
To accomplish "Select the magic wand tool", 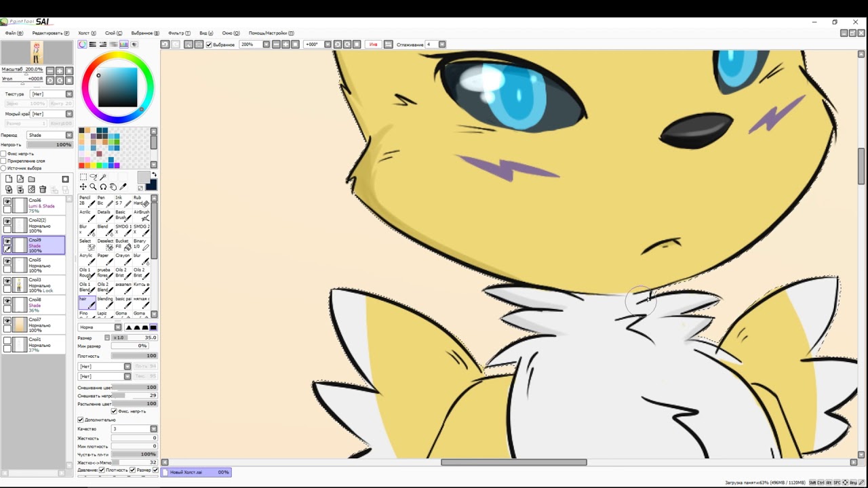I will click(103, 177).
